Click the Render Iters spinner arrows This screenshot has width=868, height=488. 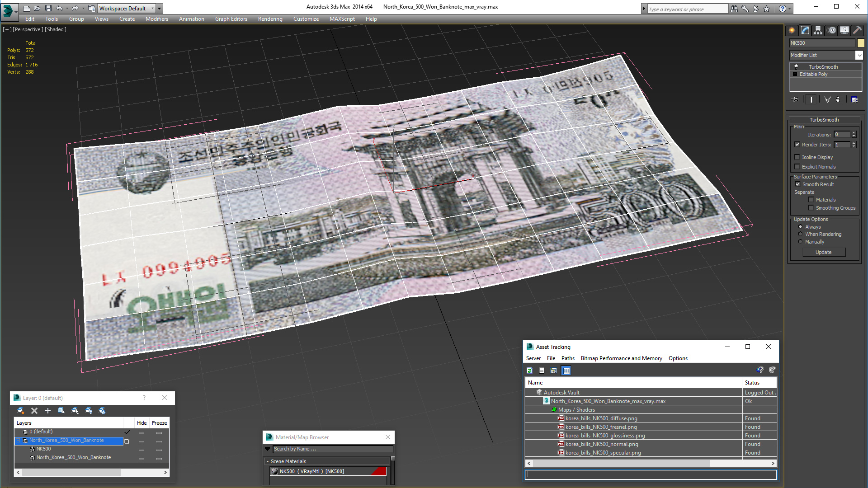(854, 145)
